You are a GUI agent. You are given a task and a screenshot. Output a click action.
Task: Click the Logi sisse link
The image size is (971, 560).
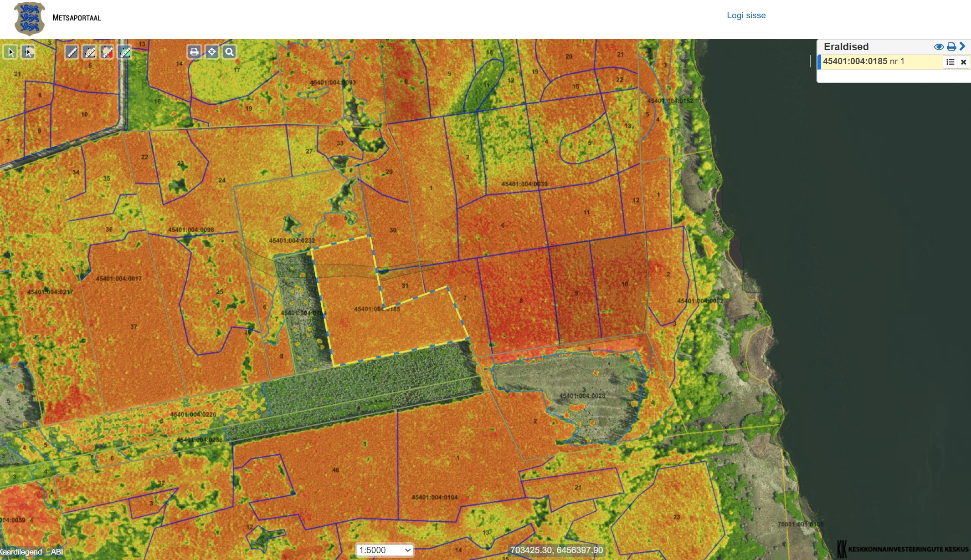[x=746, y=15]
